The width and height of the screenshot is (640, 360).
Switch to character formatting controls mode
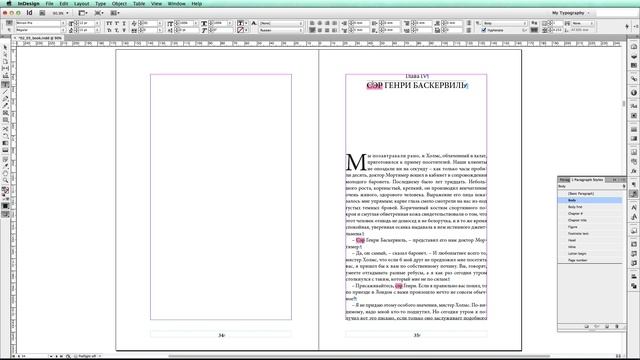(x=9, y=23)
